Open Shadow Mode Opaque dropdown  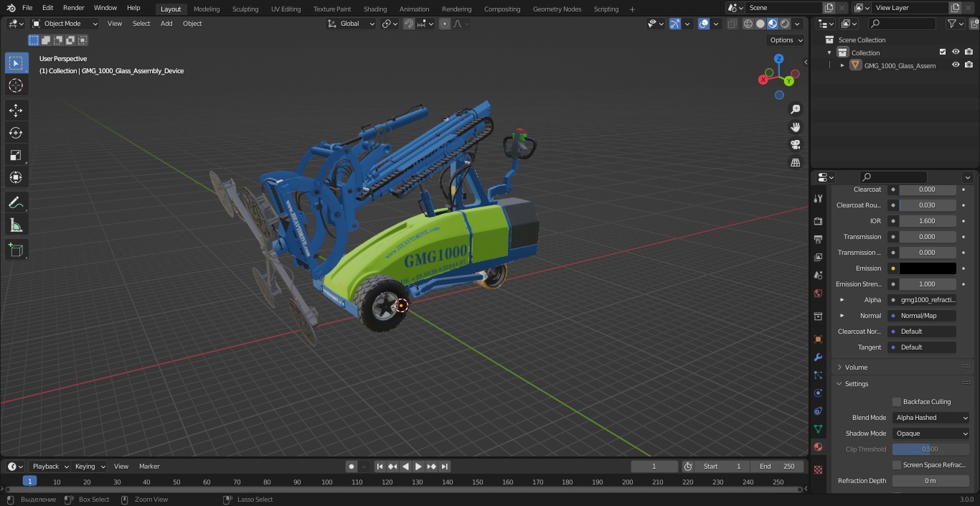click(x=931, y=434)
